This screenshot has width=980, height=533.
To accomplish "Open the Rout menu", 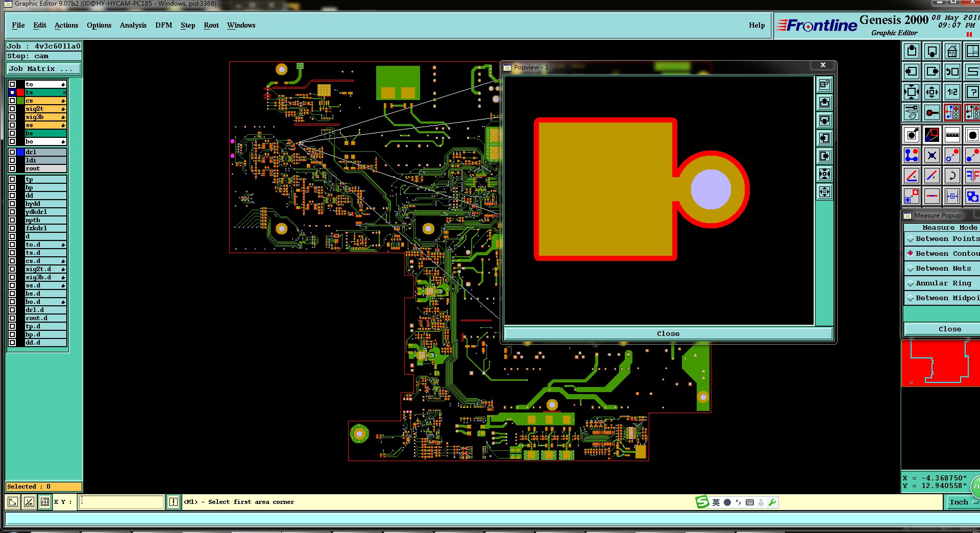I will (x=211, y=25).
